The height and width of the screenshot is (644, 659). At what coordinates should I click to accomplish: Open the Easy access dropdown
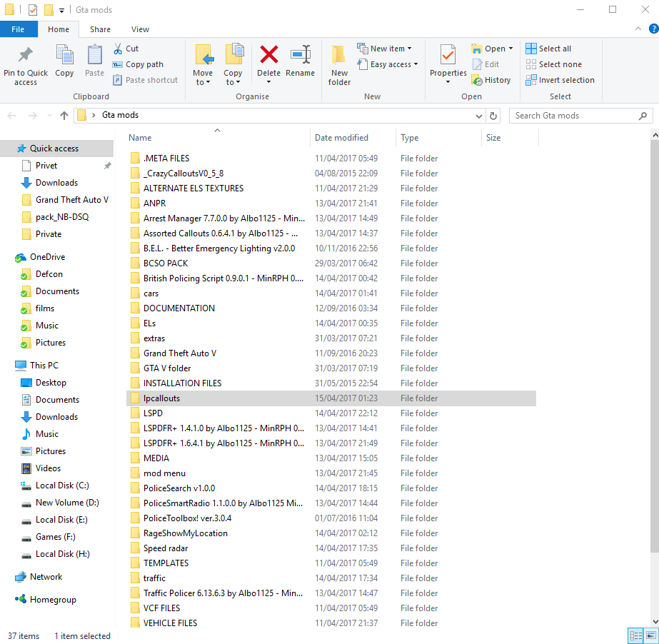coord(388,64)
